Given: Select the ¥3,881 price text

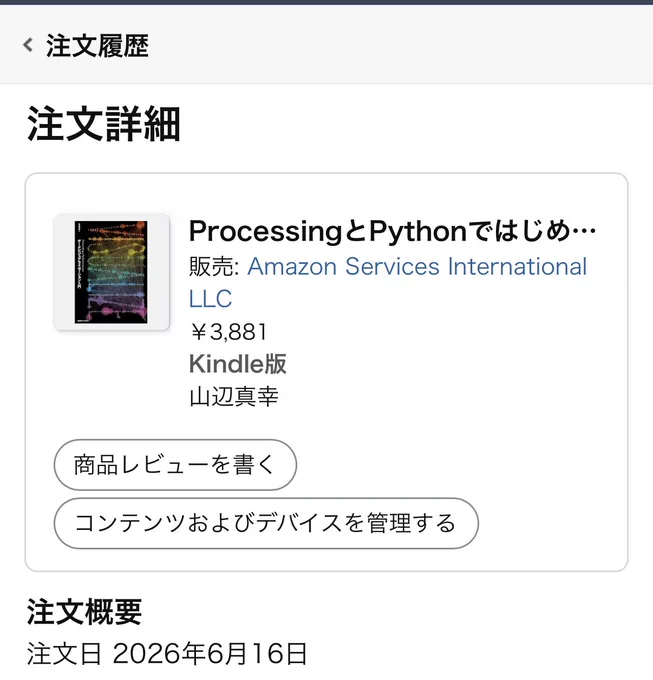Looking at the screenshot, I should (x=228, y=332).
